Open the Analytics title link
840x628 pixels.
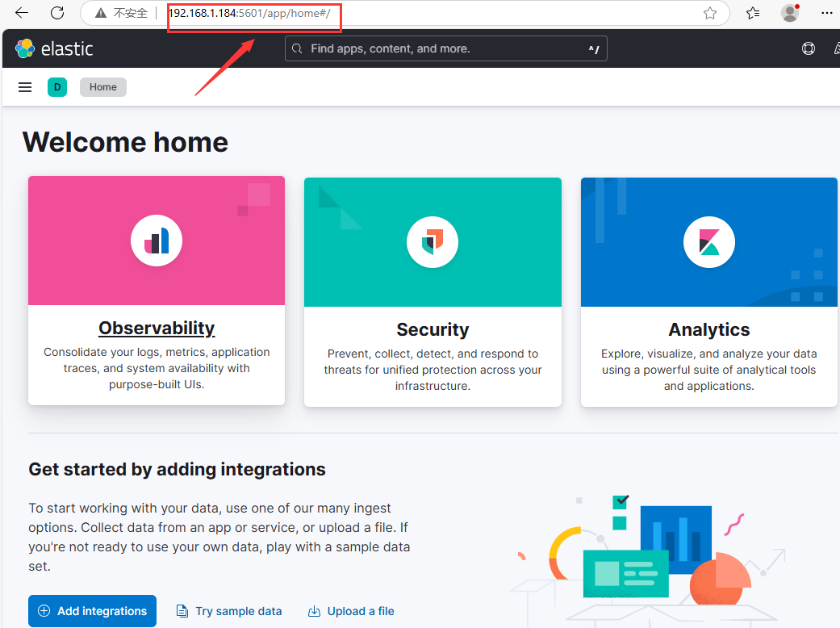click(x=708, y=329)
